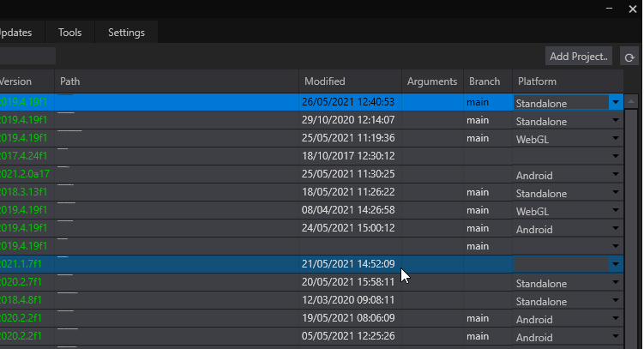The width and height of the screenshot is (644, 349).
Task: Click version 2017.4.24f1 cell
Action: (23, 156)
